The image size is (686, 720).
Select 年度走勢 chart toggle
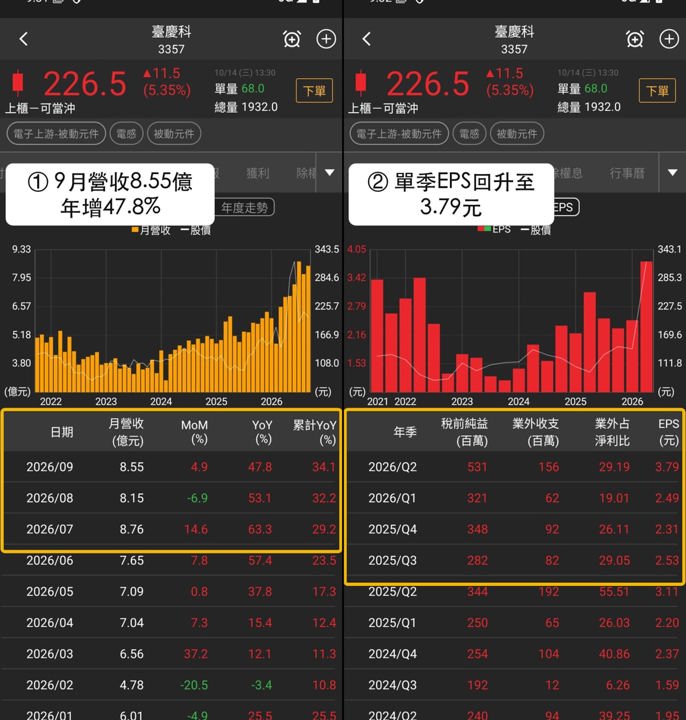point(245,208)
